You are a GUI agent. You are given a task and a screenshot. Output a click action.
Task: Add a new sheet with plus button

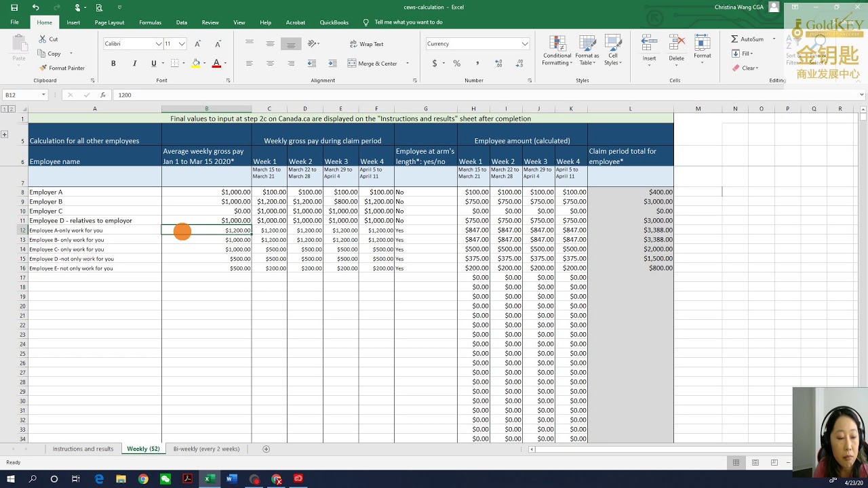click(266, 449)
